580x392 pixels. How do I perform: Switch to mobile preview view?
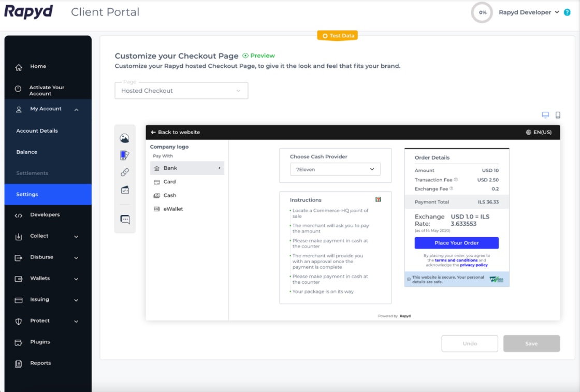(x=558, y=115)
